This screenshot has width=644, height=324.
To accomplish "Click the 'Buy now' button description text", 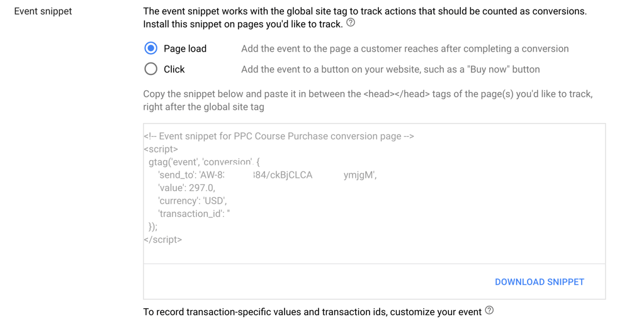I will 390,69.
